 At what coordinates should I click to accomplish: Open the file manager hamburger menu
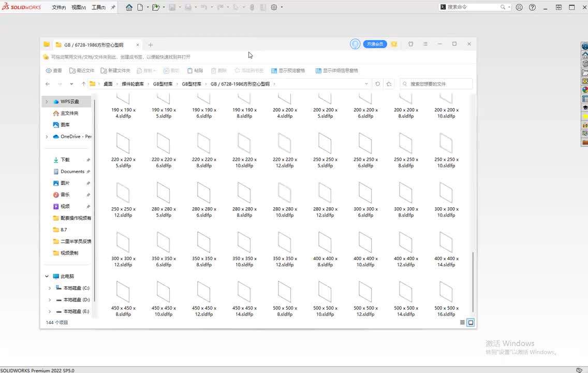point(425,44)
